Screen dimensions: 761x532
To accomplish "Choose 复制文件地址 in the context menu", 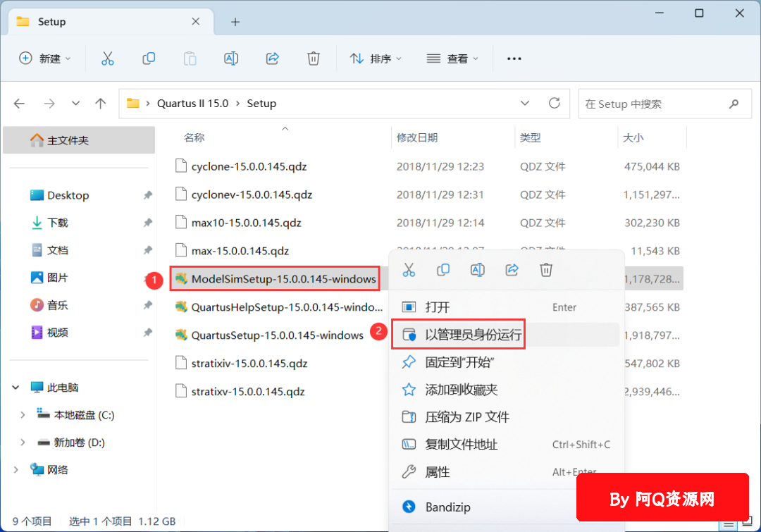I will coord(506,445).
